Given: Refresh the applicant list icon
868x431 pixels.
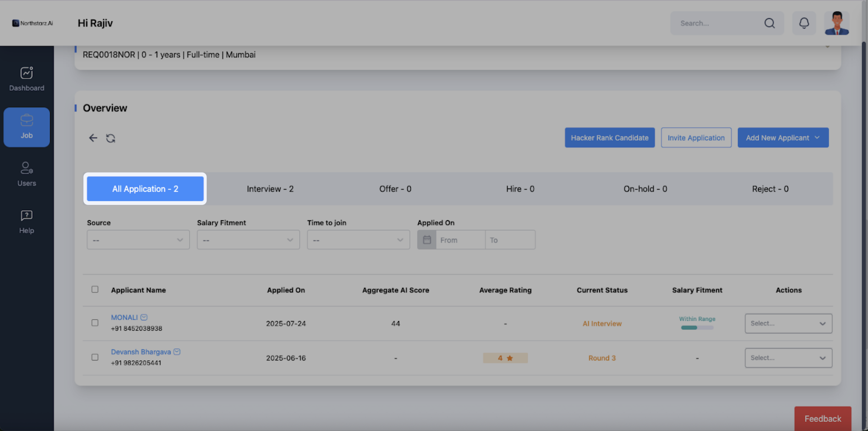Looking at the screenshot, I should (x=111, y=138).
